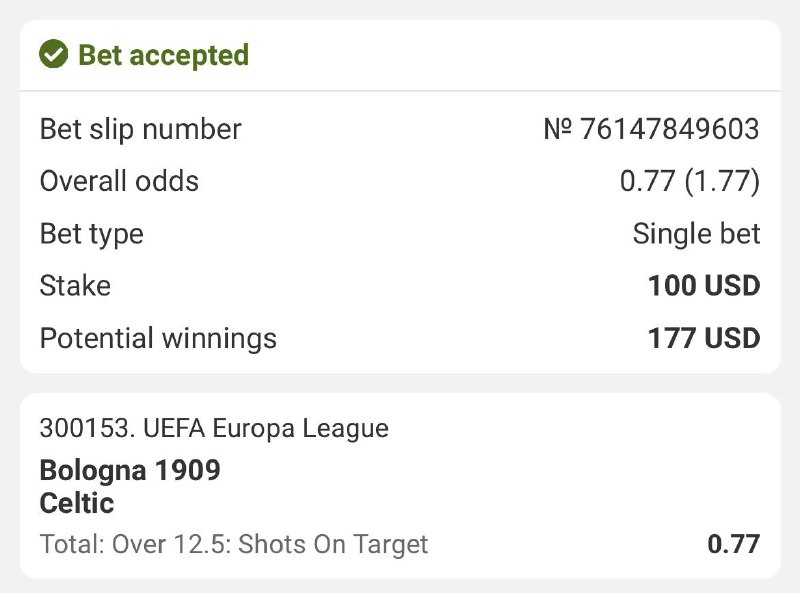Click the № symbol before slip number
The height and width of the screenshot is (593, 800).
[x=557, y=129]
